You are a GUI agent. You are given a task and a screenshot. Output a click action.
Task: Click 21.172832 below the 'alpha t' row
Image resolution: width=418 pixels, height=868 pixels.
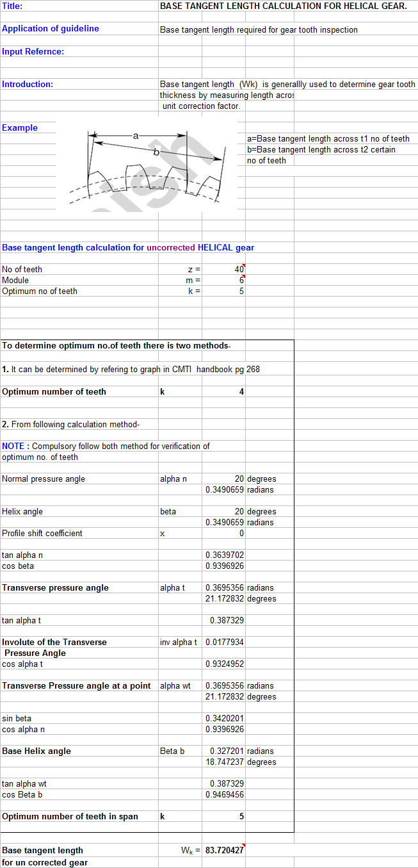point(224,598)
